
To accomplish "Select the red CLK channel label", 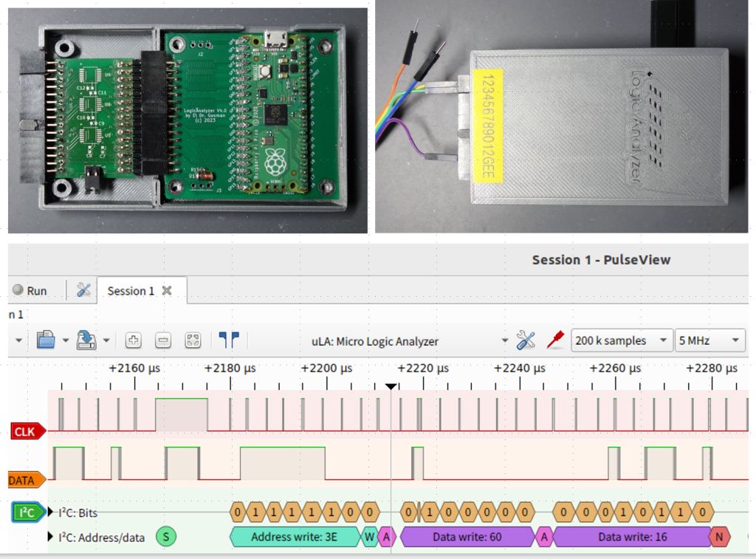I will point(28,431).
